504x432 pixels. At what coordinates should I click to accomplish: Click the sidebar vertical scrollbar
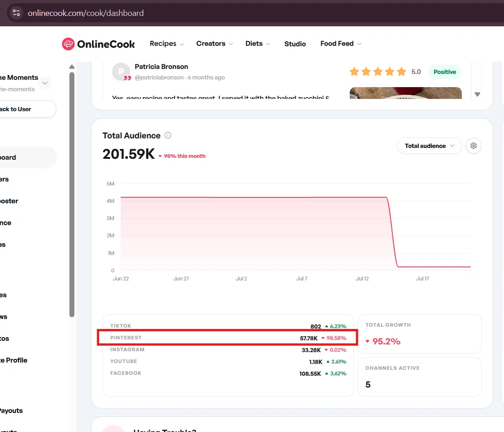point(72,195)
